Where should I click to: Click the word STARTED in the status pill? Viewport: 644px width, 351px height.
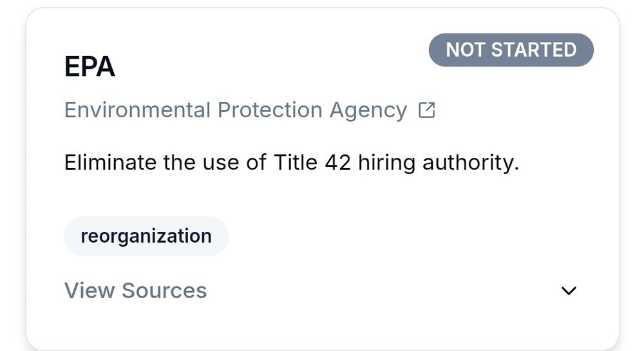pyautogui.click(x=534, y=50)
